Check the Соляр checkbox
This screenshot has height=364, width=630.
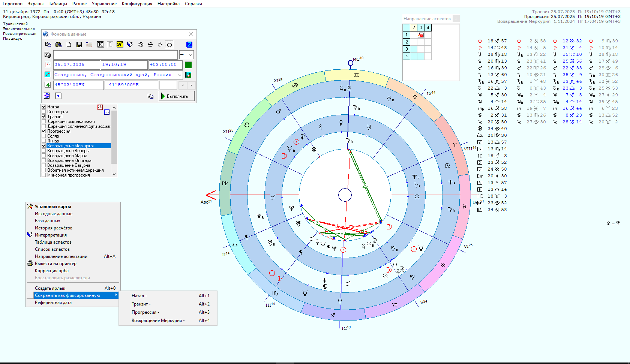44,136
